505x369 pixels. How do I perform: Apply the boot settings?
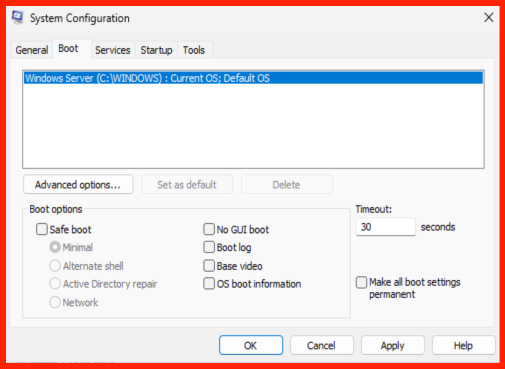[x=393, y=345]
